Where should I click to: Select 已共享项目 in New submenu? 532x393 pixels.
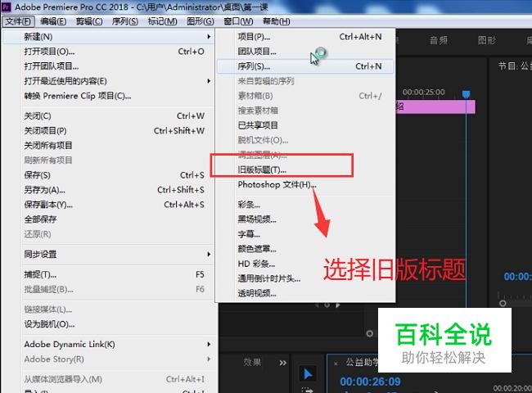[305, 125]
